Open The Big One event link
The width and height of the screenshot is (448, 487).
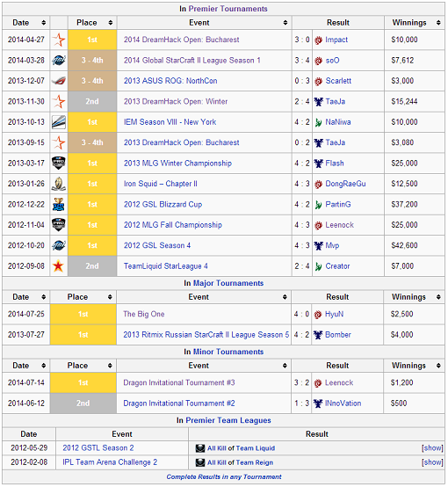(144, 314)
